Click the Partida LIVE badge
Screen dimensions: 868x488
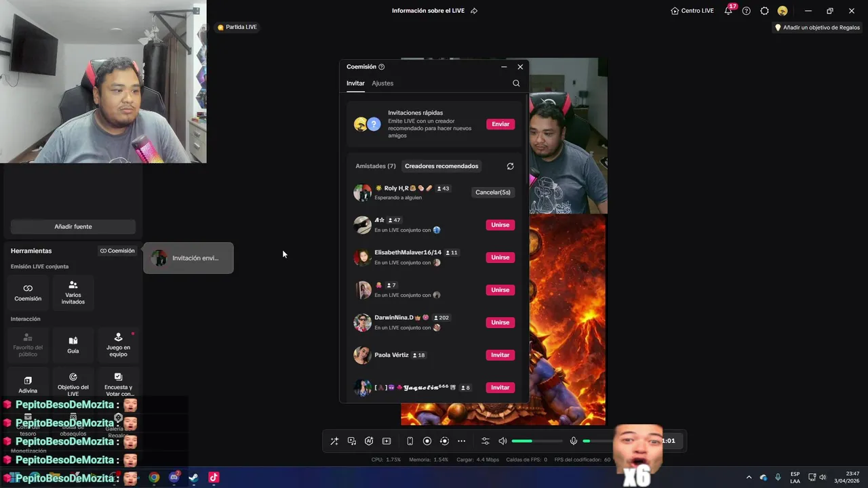(x=237, y=27)
